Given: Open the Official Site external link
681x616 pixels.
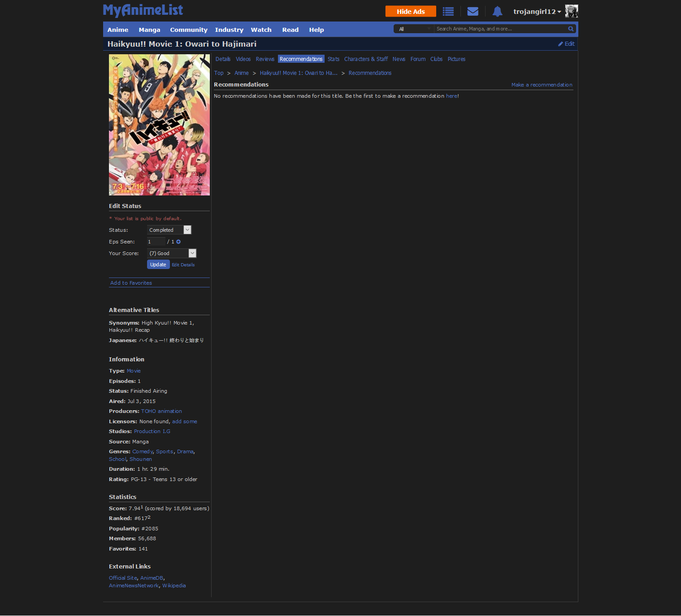Looking at the screenshot, I should [123, 578].
